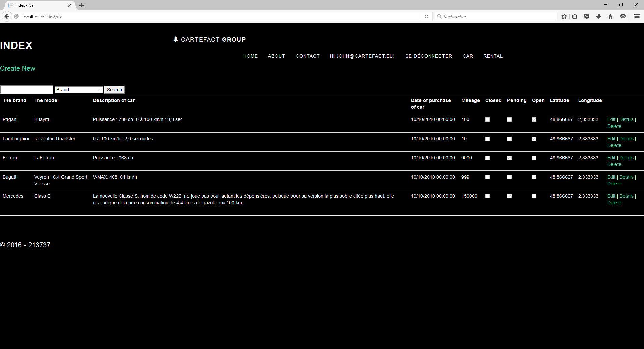Expand the Brand search filter dropdown

(x=79, y=90)
